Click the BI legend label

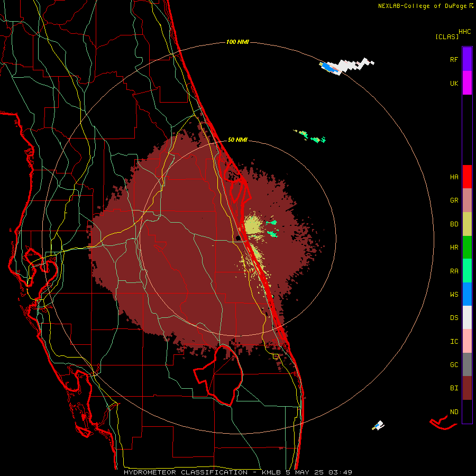click(454, 388)
